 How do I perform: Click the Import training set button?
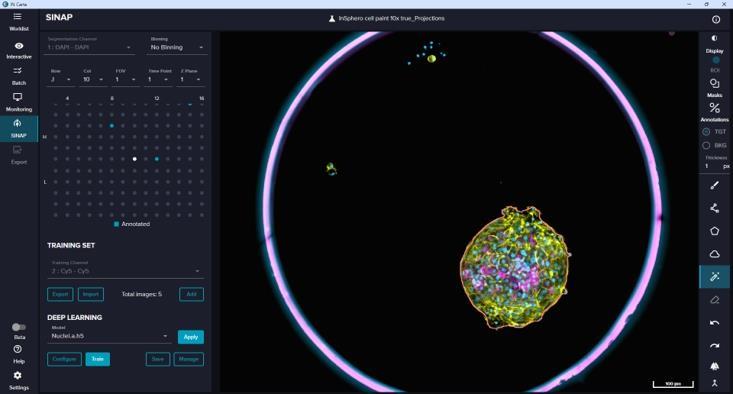pyautogui.click(x=91, y=294)
